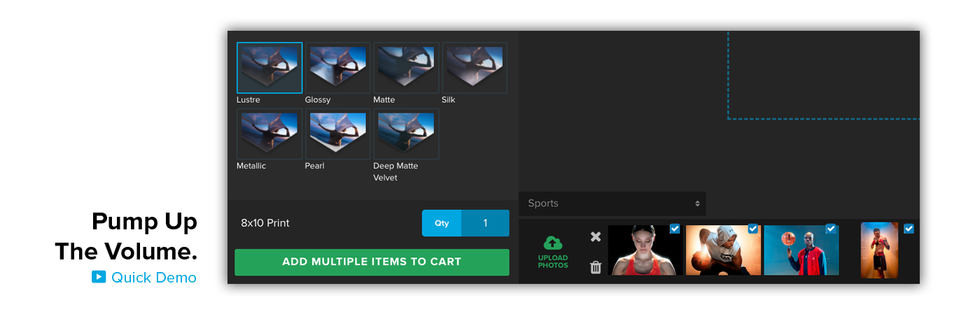Toggle the boxer photo checkbox
Viewport: 980px width, 314px height.
[x=909, y=229]
